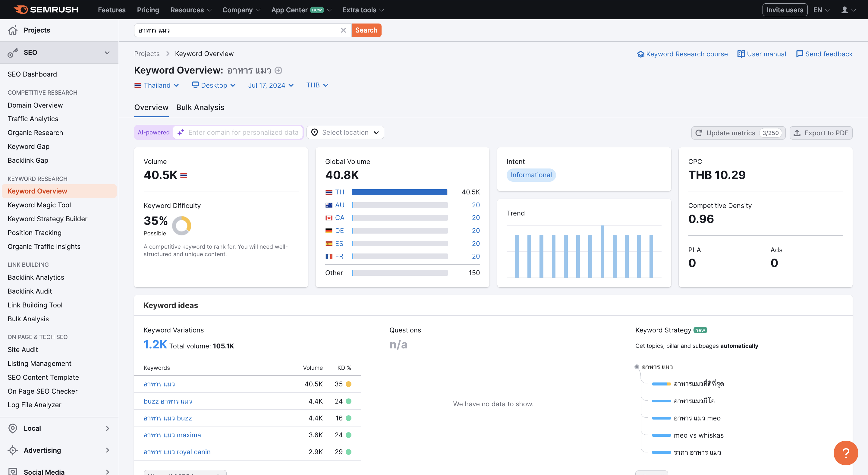Click Invite users button
Screen dimensions: 868x475
point(785,10)
